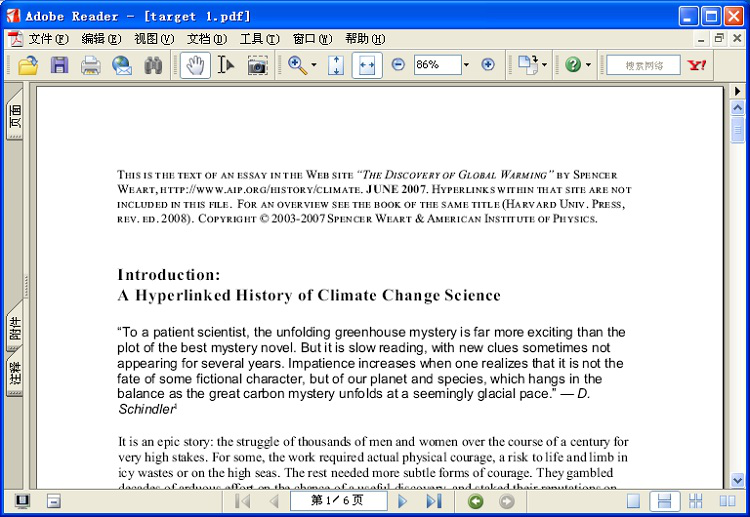Click the vertical scrollbar down arrow
Viewport: 750px width, 517px height.
pyautogui.click(x=738, y=480)
